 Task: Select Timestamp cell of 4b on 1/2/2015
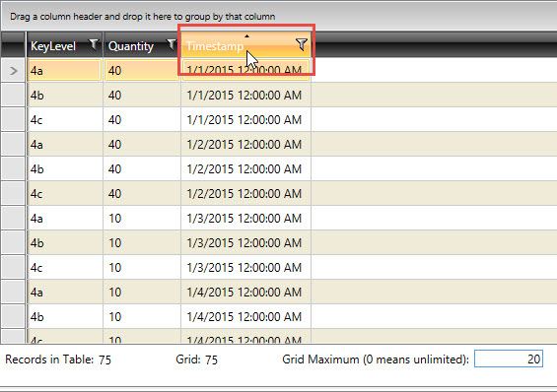click(x=246, y=168)
